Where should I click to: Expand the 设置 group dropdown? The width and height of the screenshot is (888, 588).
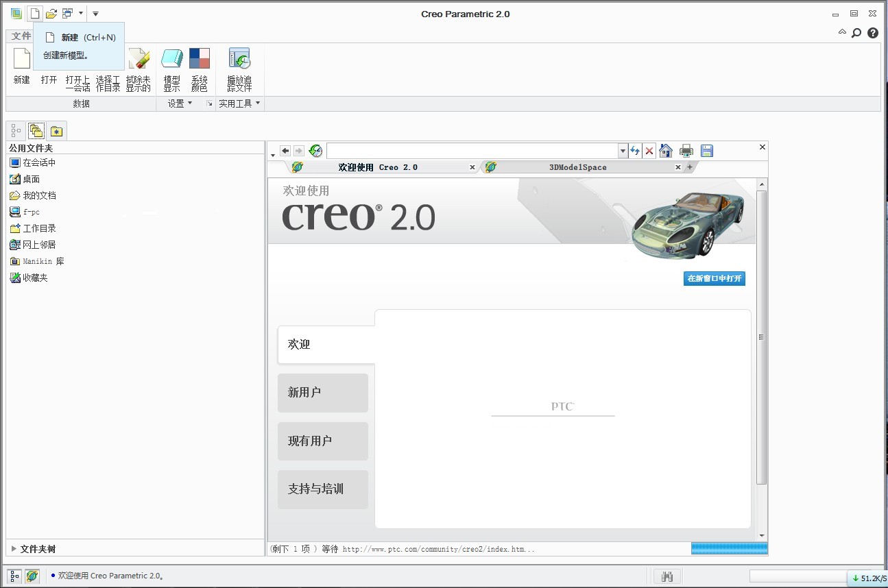(180, 103)
